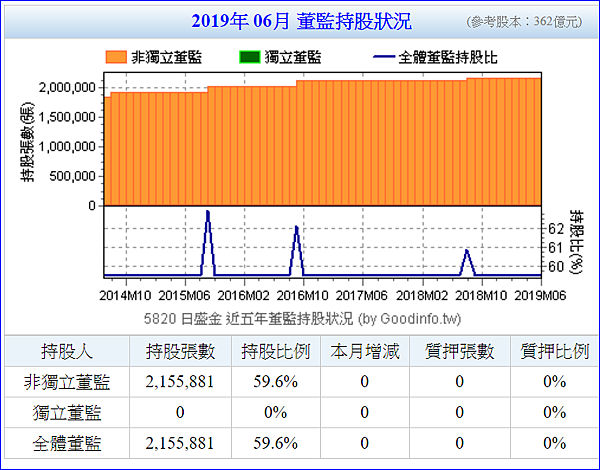Click the 持股人 column header
Viewport: 600px width, 470px height.
tap(67, 351)
